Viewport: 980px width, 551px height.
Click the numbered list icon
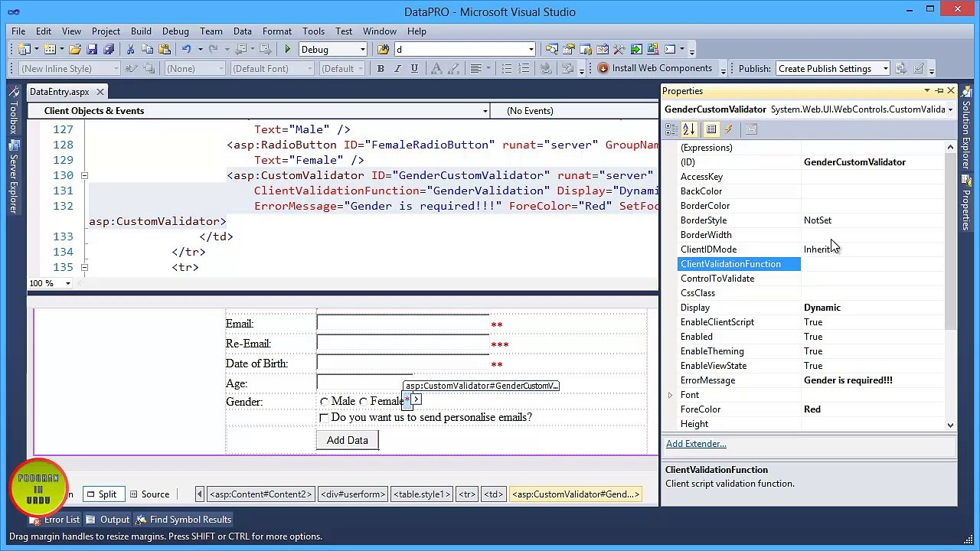click(x=524, y=69)
